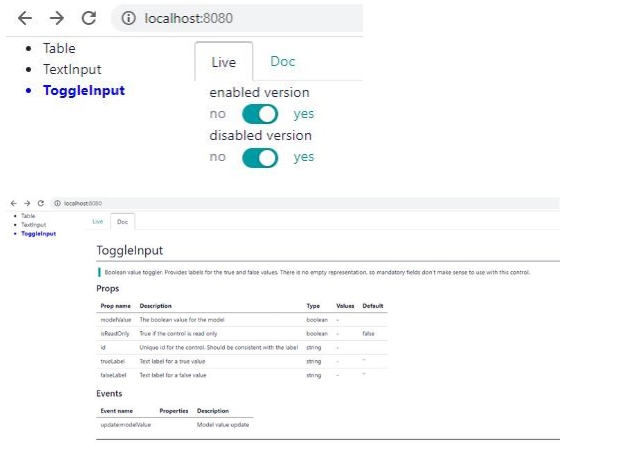Screen dimensions: 638x450
Task: Click the back arrow in bottom browser
Action: click(x=14, y=203)
